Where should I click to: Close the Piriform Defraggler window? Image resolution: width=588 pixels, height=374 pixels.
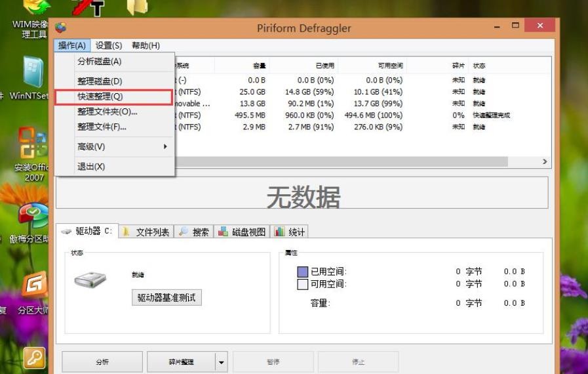coord(540,25)
